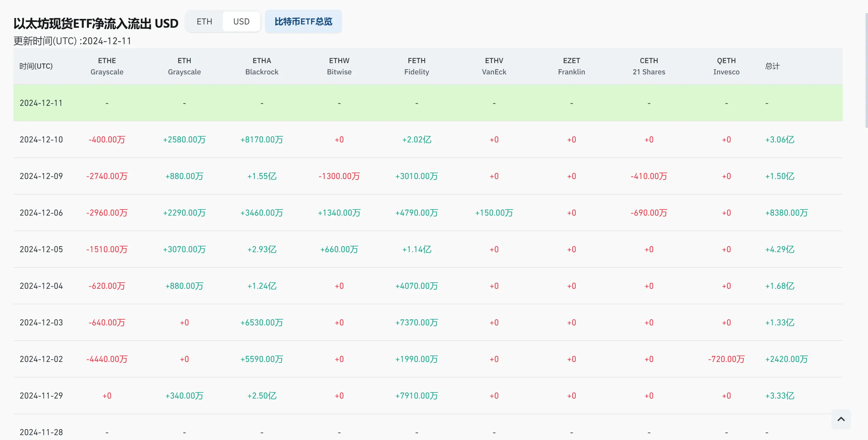Open the Bitcoin ETF overview (比特币ETF总览) link
This screenshot has width=868, height=440.
[303, 22]
